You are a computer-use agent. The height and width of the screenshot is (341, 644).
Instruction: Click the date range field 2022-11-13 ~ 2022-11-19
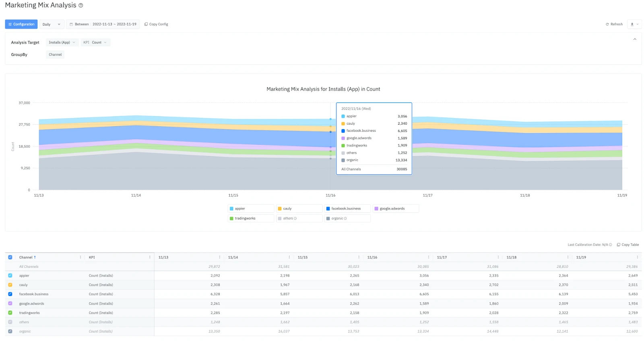[x=103, y=24]
